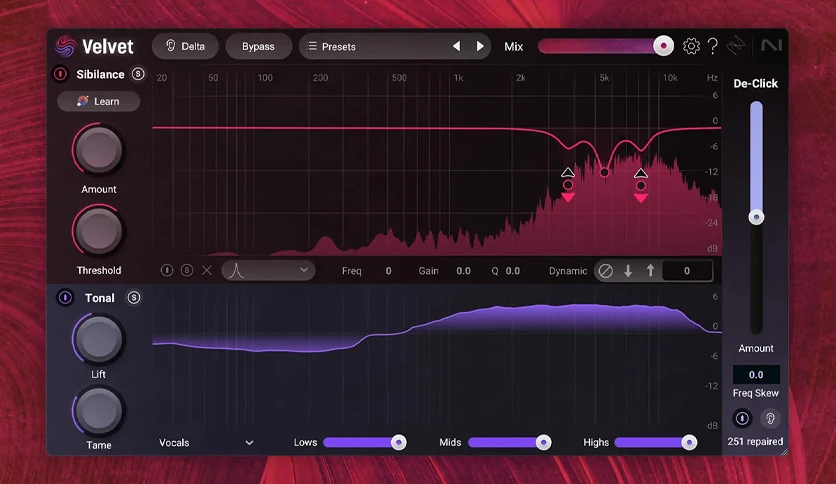The image size is (836, 484).
Task: Click the Dynamic amount field
Action: pyautogui.click(x=687, y=271)
